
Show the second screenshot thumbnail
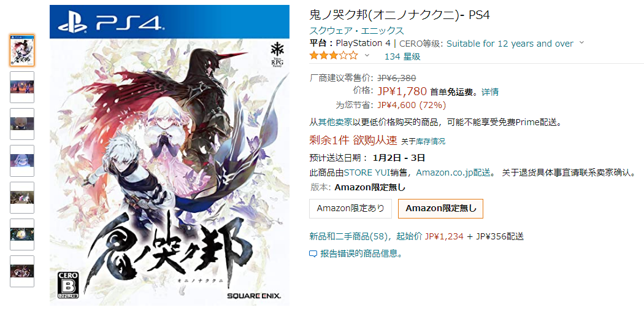(22, 87)
